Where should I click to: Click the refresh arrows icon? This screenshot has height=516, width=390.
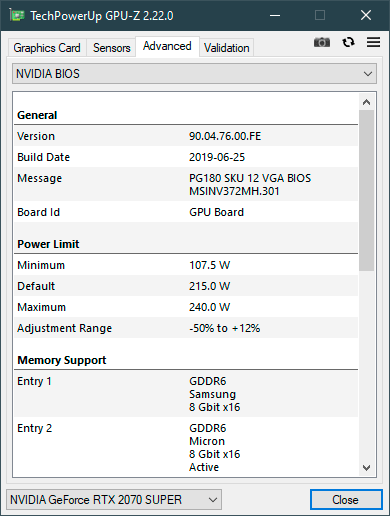tap(348, 42)
